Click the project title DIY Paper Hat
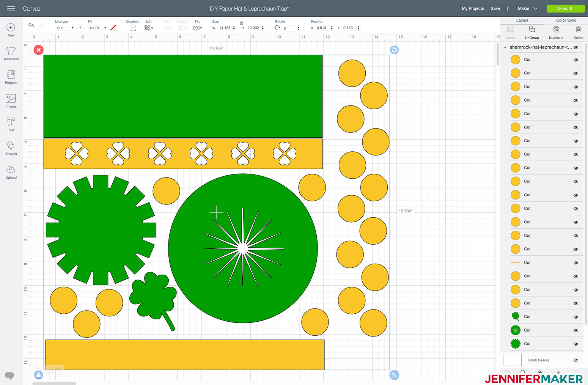 249,8
